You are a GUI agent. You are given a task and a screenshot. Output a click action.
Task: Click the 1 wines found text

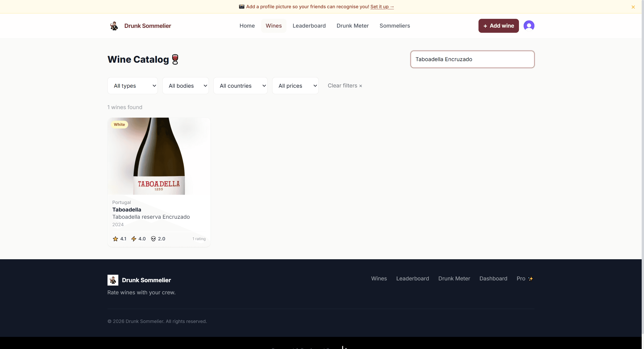(x=125, y=107)
